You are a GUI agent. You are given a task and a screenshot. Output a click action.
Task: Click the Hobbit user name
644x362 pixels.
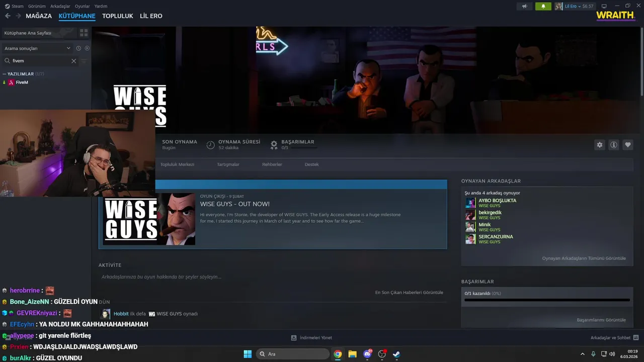click(x=121, y=314)
